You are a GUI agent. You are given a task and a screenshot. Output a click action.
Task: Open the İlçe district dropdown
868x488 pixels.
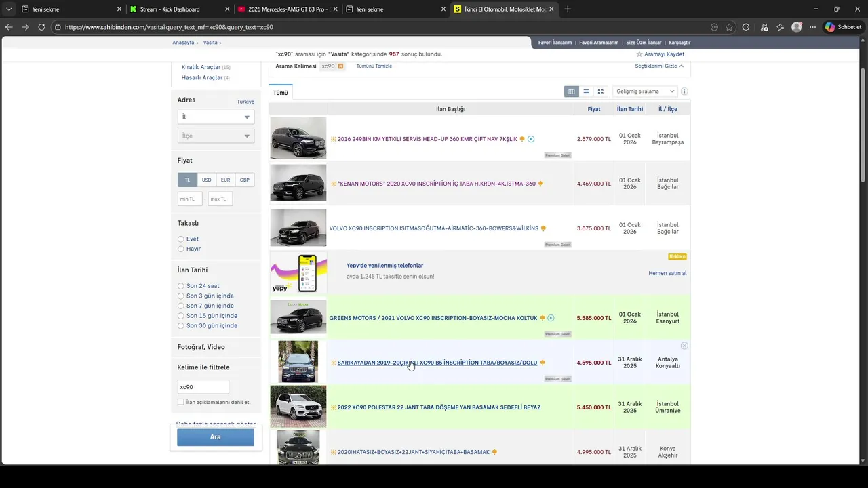[x=216, y=136]
